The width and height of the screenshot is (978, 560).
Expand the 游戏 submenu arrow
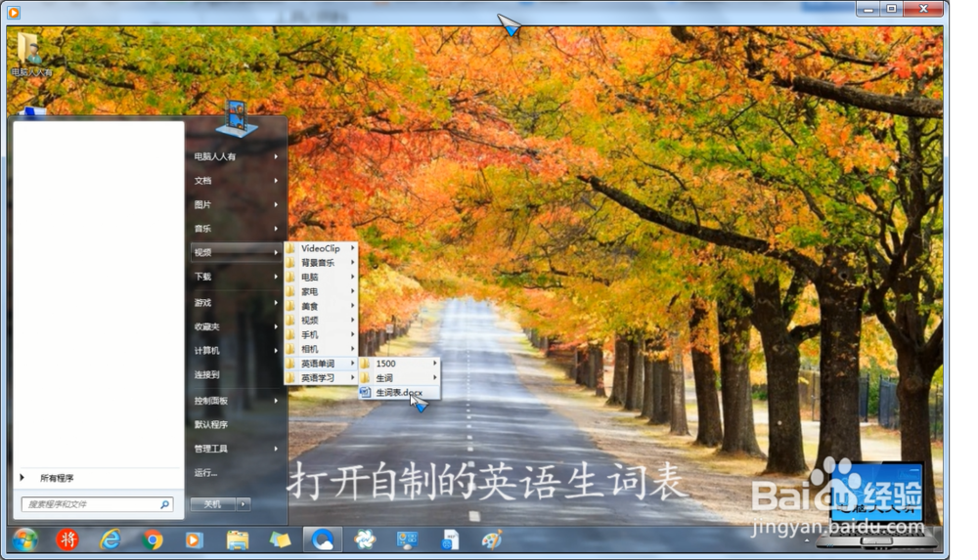276,302
